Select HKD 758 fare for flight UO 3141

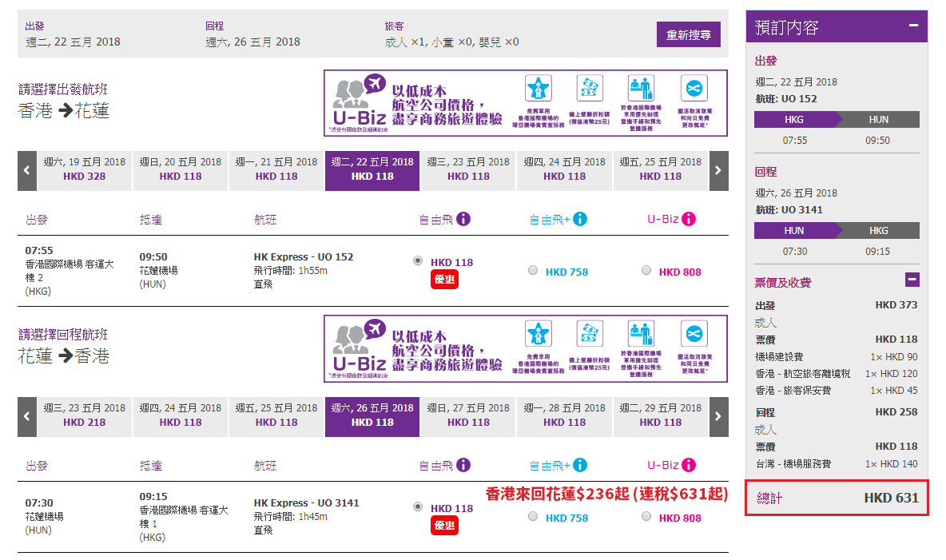point(533,517)
